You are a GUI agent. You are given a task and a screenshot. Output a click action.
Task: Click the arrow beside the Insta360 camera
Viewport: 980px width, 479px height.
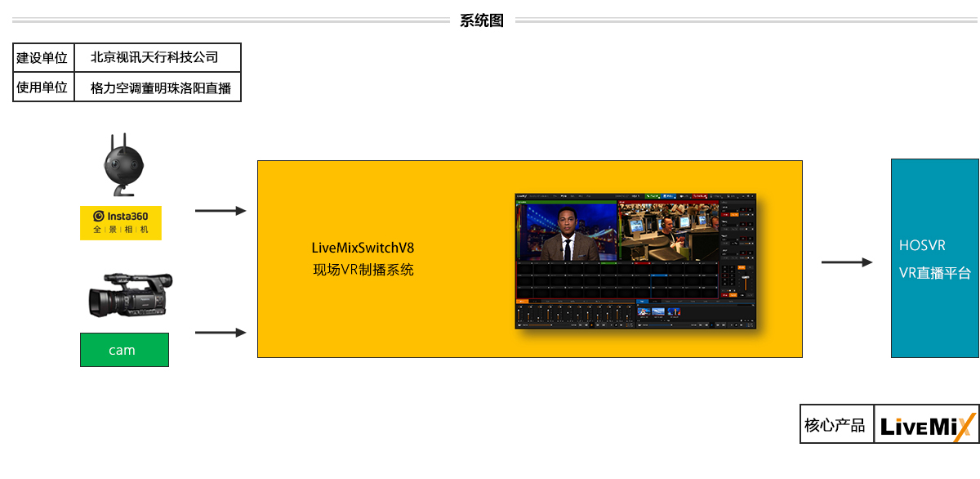click(x=220, y=211)
